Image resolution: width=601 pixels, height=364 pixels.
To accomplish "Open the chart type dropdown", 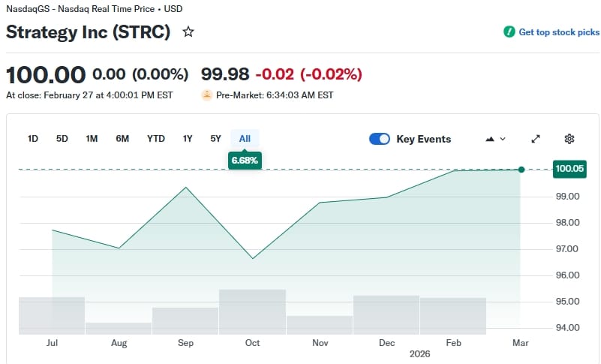I will click(x=496, y=139).
